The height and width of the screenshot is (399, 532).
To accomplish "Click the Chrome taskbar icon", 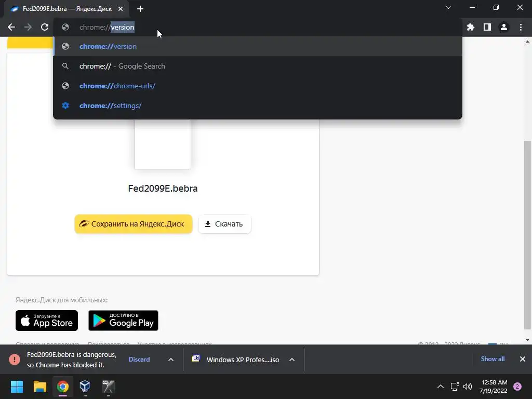I will click(62, 387).
